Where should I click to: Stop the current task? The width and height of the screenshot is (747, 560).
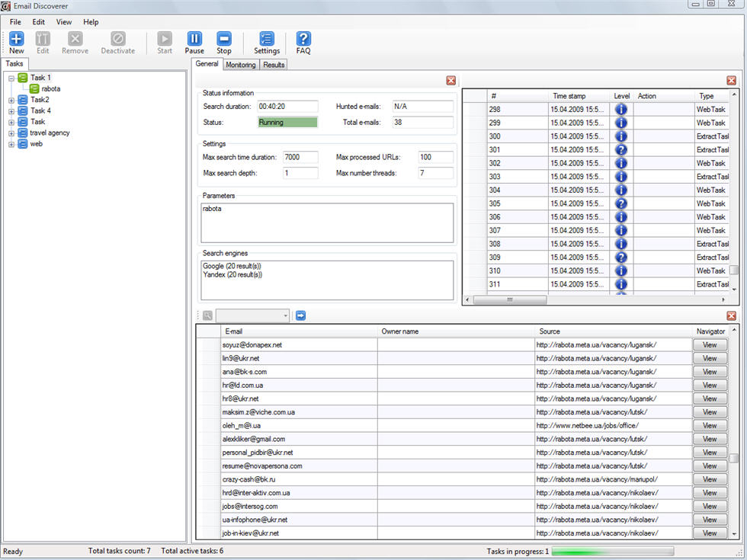click(223, 40)
